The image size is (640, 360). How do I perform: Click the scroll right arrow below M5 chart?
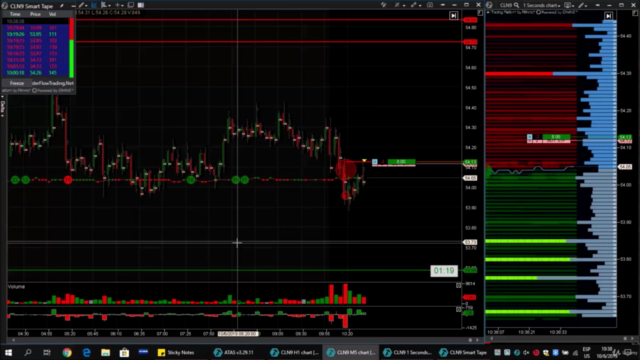pyautogui.click(x=478, y=340)
